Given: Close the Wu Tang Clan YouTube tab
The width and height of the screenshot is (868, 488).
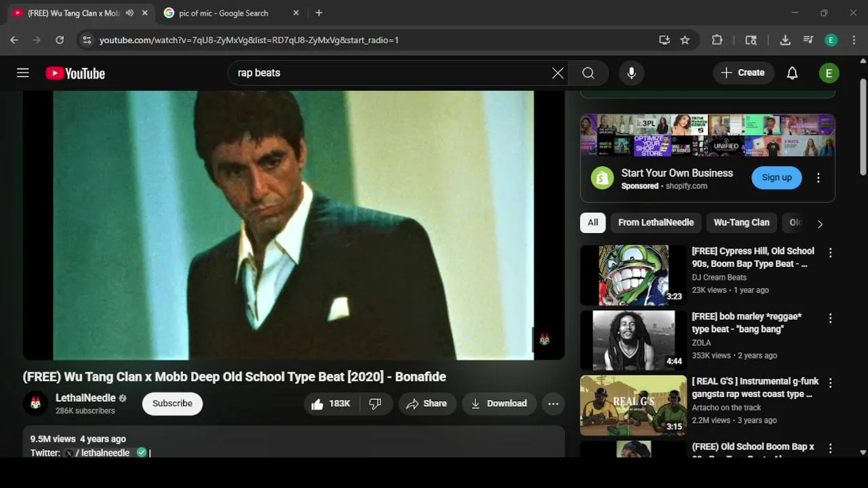Looking at the screenshot, I should (144, 13).
